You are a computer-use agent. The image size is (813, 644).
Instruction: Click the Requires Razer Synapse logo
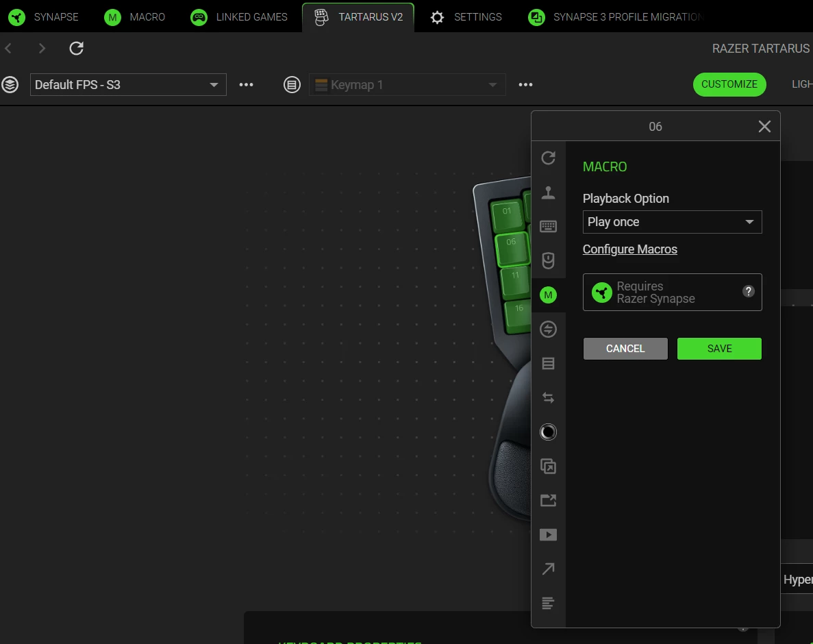(602, 293)
